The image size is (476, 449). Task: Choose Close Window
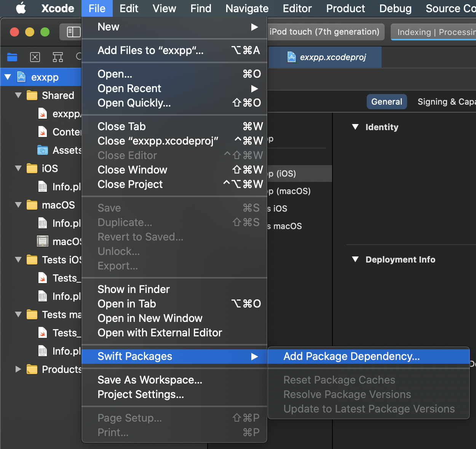(x=174, y=170)
